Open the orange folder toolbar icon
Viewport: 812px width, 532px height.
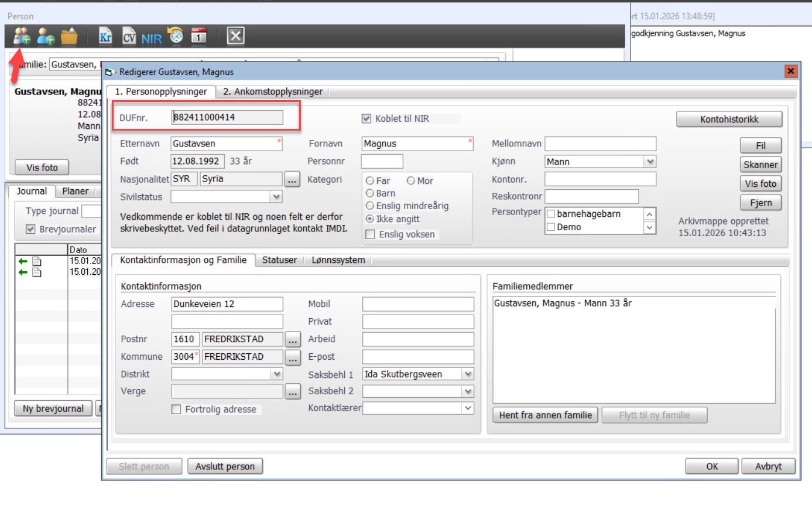click(69, 36)
